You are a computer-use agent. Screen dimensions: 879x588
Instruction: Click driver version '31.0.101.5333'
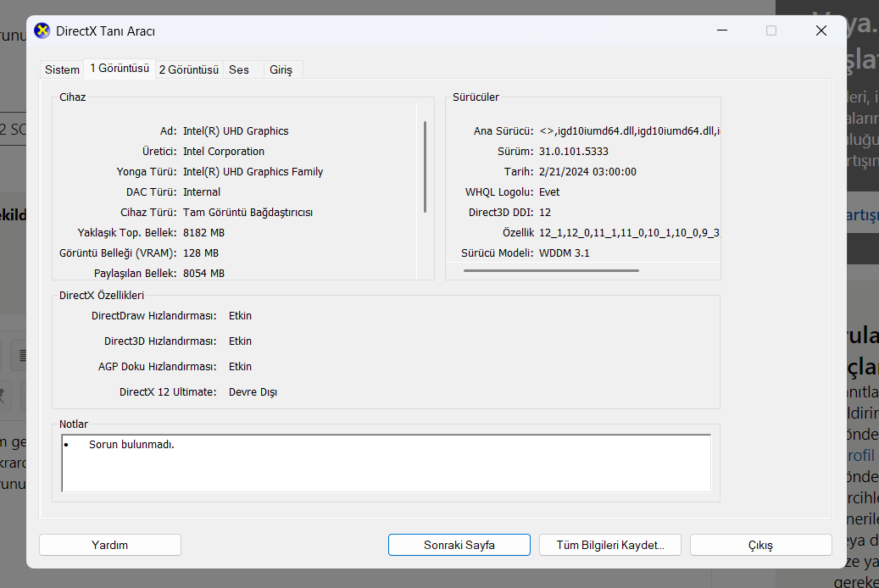coord(574,152)
